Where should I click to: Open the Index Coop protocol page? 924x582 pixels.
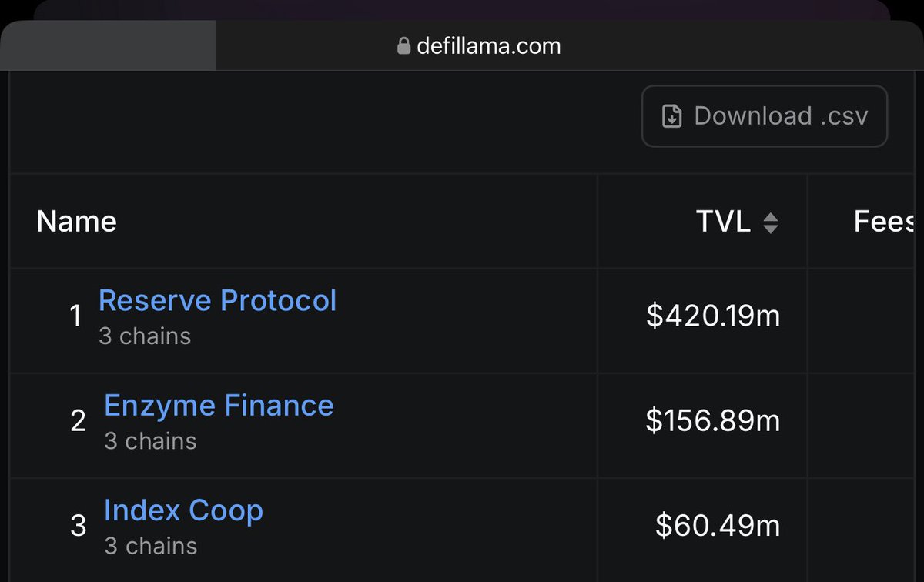coord(184,510)
